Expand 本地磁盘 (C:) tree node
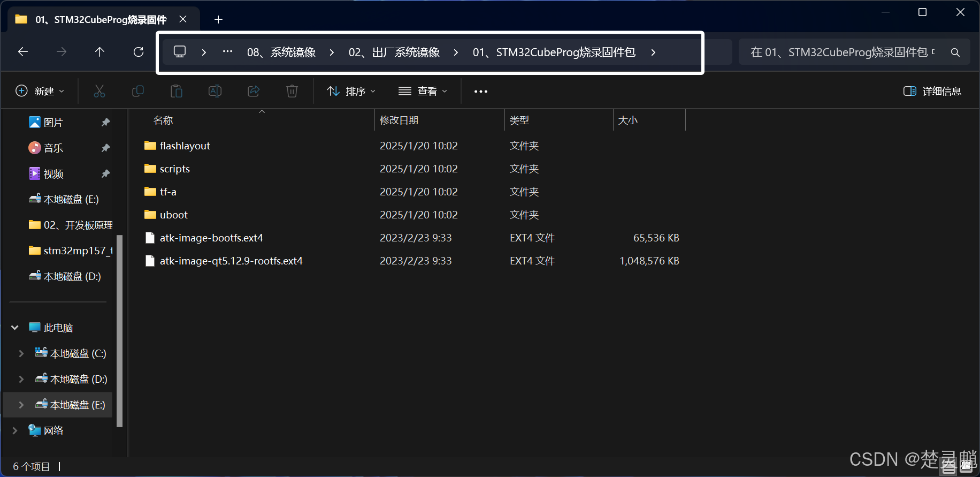 pyautogui.click(x=21, y=353)
